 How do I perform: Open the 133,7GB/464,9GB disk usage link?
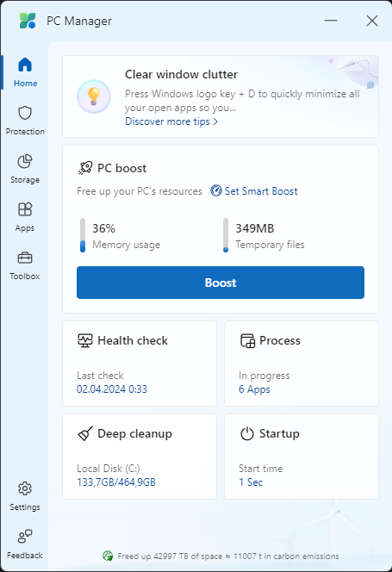(116, 482)
